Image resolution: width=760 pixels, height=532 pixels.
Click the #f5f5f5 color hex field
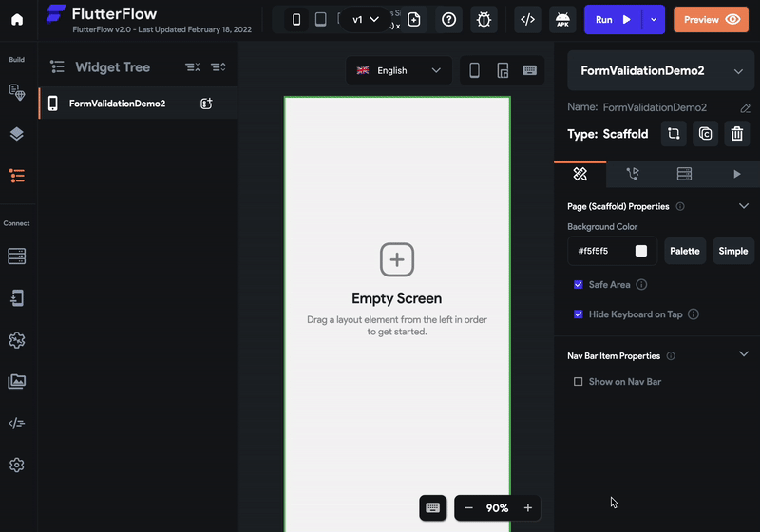(x=612, y=251)
